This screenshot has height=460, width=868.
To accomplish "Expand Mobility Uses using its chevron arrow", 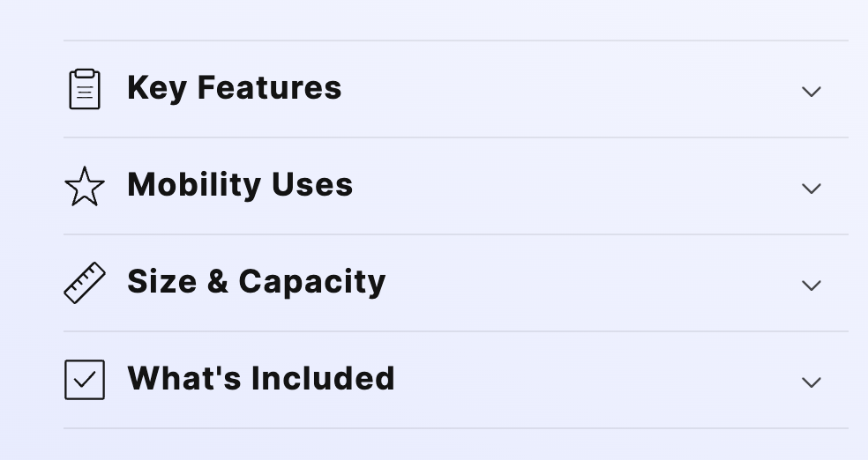I will point(811,189).
